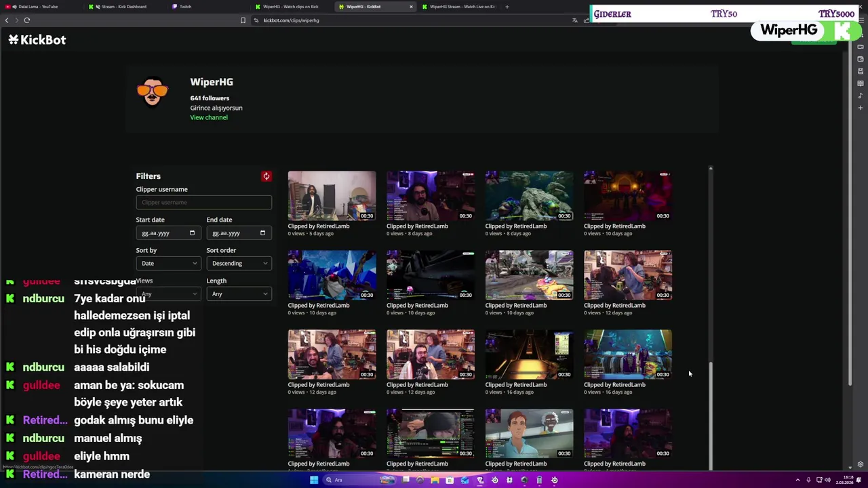868x488 pixels.
Task: Close the WiperHG - KickBot tab
Action: [411, 7]
